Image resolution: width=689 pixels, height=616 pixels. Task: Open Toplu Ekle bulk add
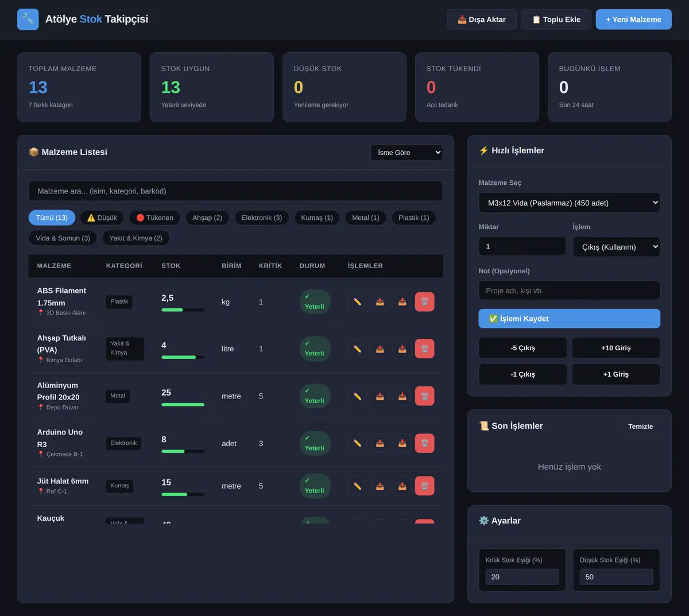(x=556, y=20)
